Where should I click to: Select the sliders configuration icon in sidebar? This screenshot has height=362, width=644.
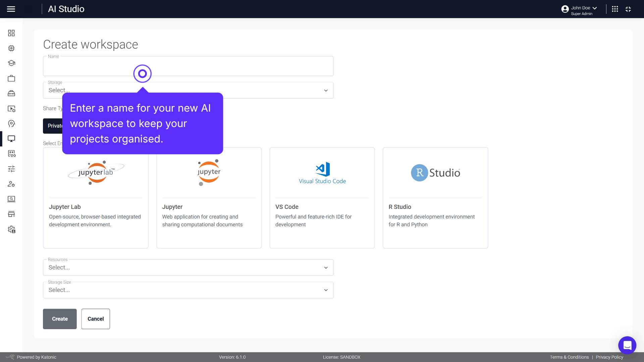click(x=11, y=169)
